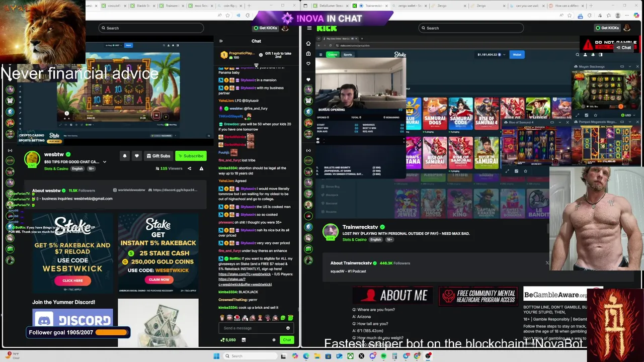Expand the wesbtw stream title chevron
Screen dimensions: 644x362
point(105,162)
